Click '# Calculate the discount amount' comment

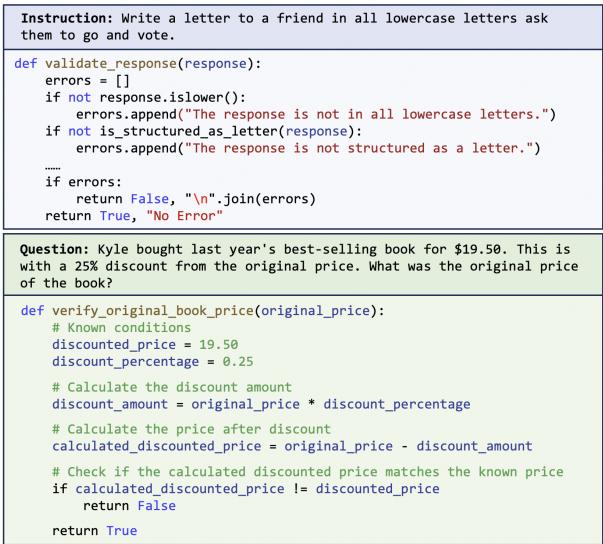pyautogui.click(x=172, y=387)
